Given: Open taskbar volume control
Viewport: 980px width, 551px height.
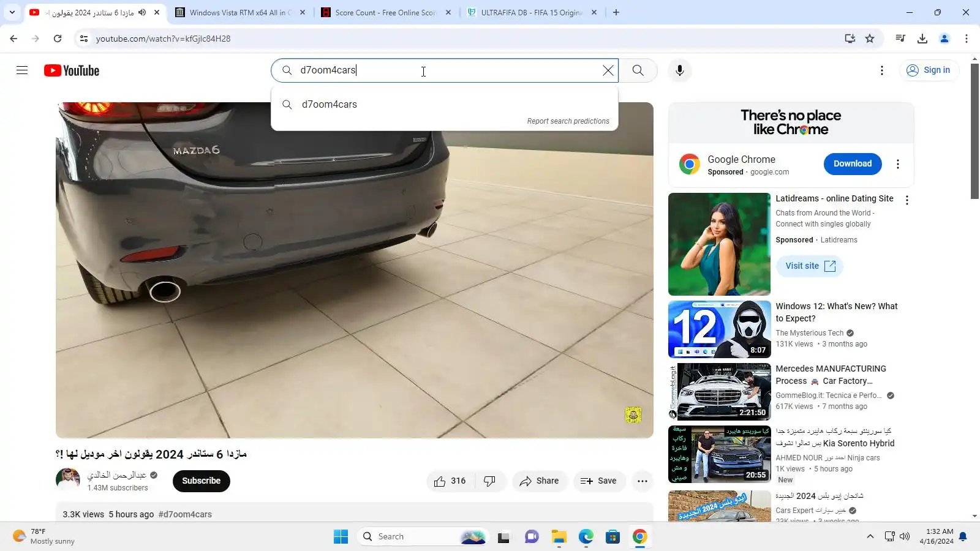Looking at the screenshot, I should (905, 537).
